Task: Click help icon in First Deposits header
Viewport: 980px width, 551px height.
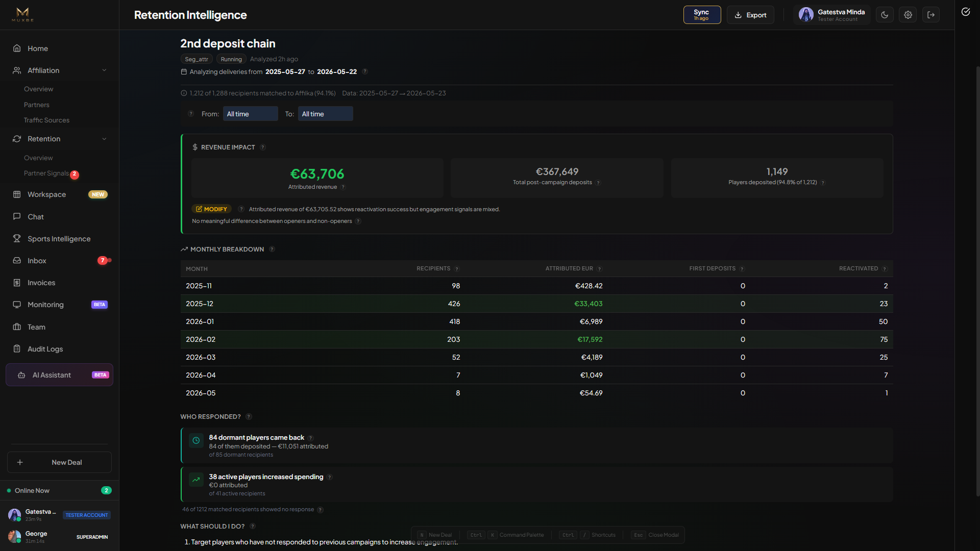Action: tap(742, 269)
